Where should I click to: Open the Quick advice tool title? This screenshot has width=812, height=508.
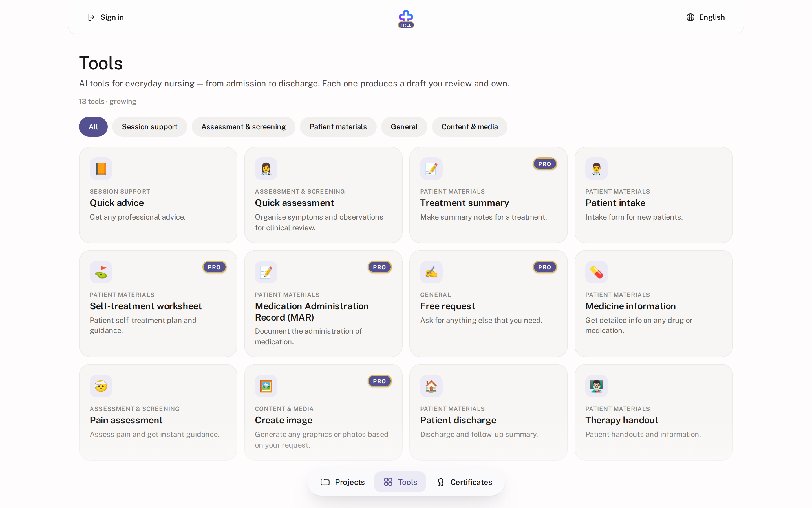[116, 203]
